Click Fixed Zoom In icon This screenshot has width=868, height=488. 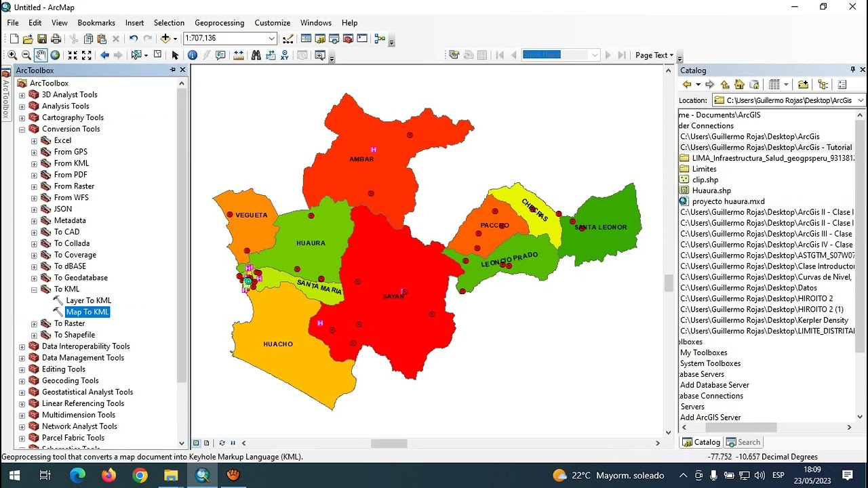coord(73,55)
